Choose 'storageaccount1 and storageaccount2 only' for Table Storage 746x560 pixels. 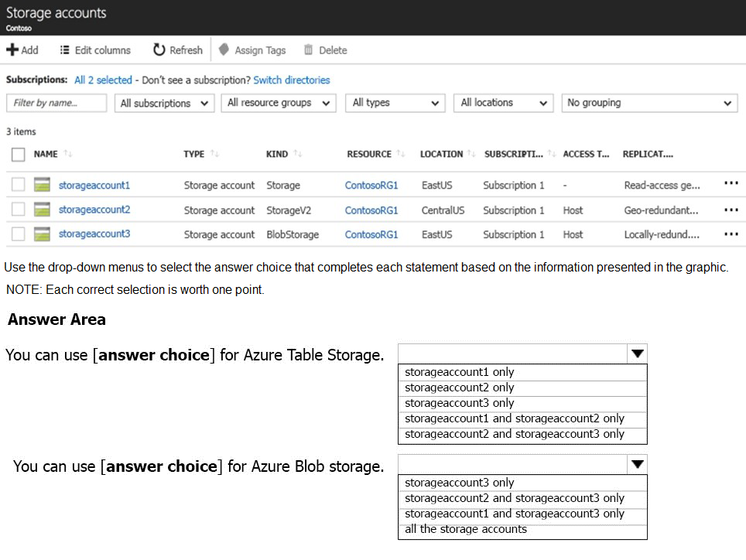click(515, 418)
